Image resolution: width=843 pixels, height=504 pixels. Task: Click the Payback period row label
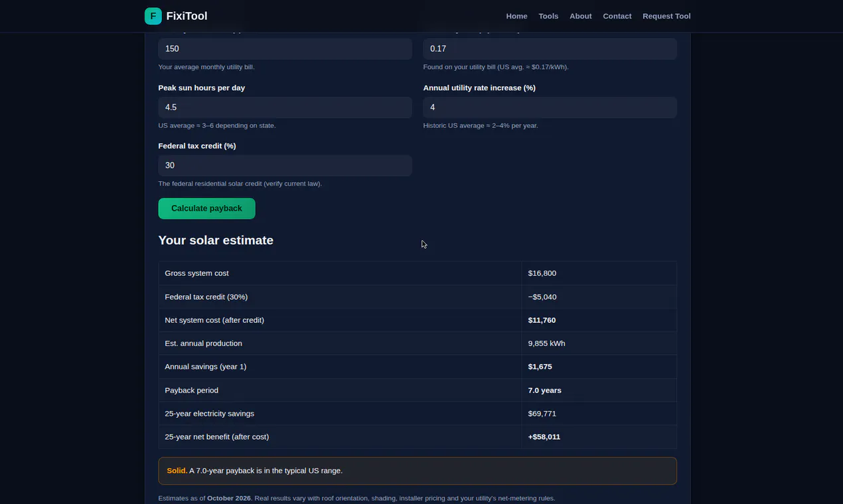pyautogui.click(x=191, y=391)
